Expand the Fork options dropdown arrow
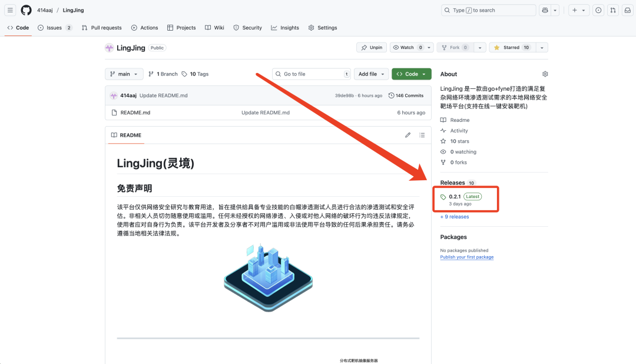Viewport: 636px width, 364px height. [480, 48]
